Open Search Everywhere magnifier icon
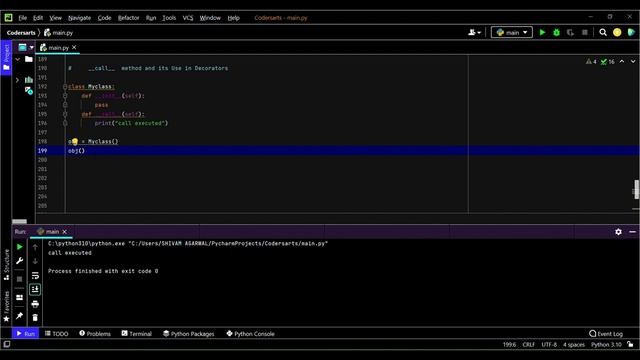The width and height of the screenshot is (640, 360). coord(603,32)
